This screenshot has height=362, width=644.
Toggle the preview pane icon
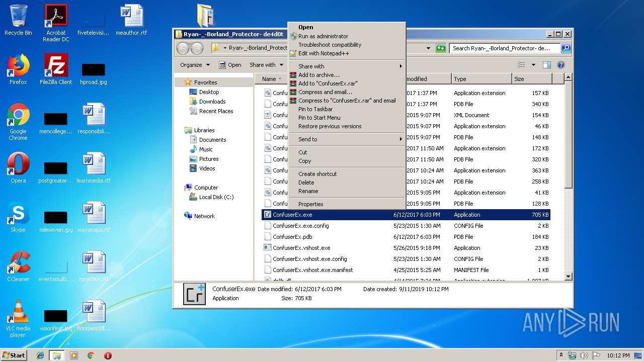click(547, 65)
